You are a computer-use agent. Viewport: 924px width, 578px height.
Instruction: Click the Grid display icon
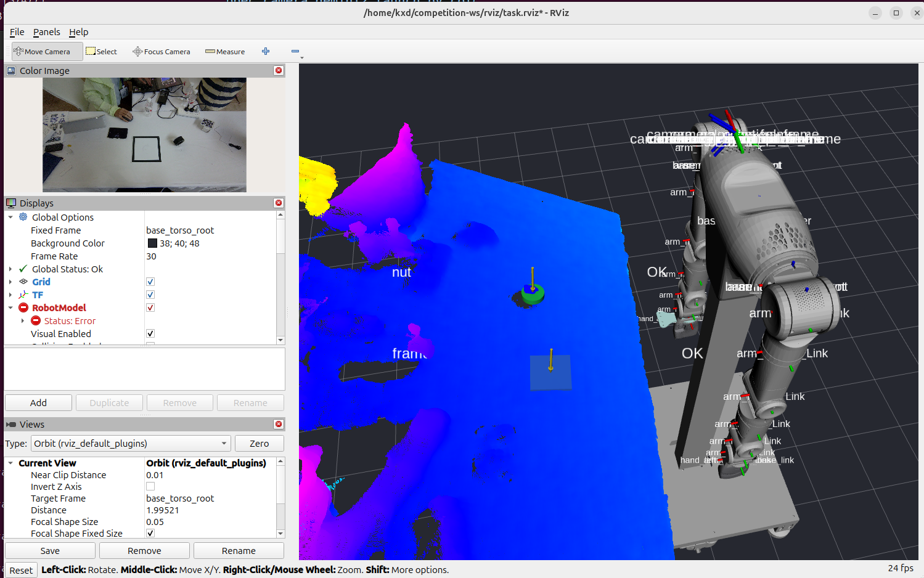point(23,282)
